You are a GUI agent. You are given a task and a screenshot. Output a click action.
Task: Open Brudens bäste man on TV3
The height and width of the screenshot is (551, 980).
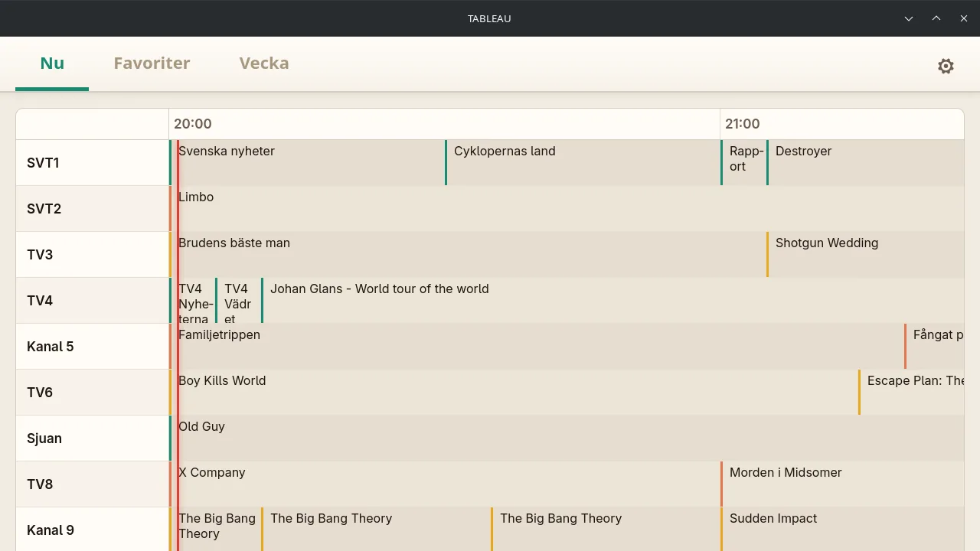pyautogui.click(x=468, y=254)
